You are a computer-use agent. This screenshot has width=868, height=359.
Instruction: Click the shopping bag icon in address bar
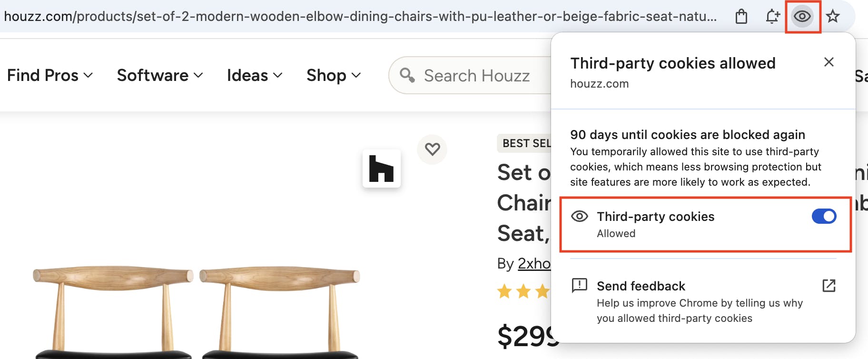coord(741,17)
